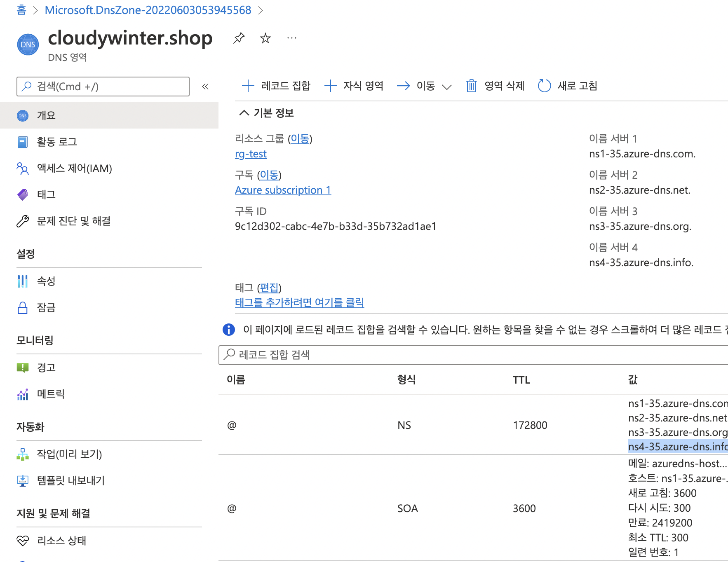Click search magnifier in 레코드 집합 검색
Image resolution: width=728 pixels, height=562 pixels.
point(229,354)
